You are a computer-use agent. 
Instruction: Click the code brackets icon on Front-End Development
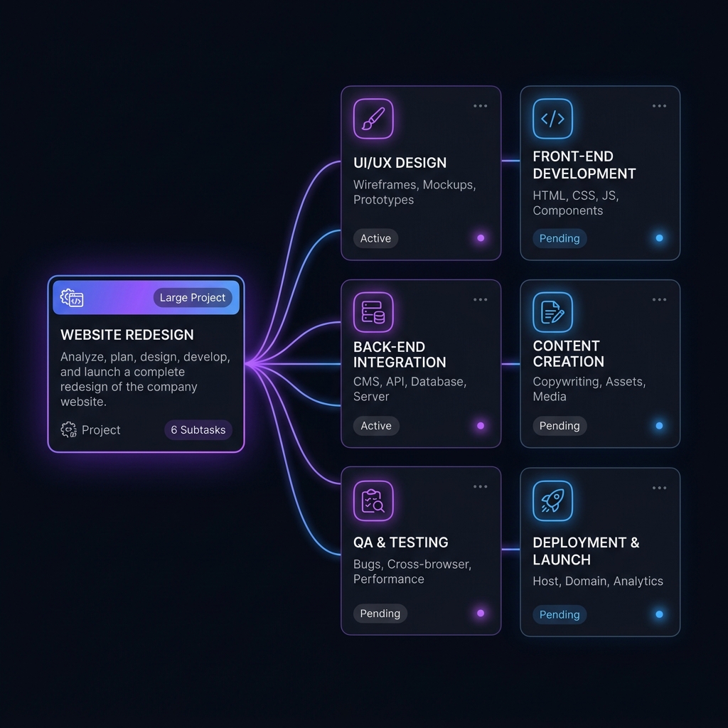click(552, 119)
